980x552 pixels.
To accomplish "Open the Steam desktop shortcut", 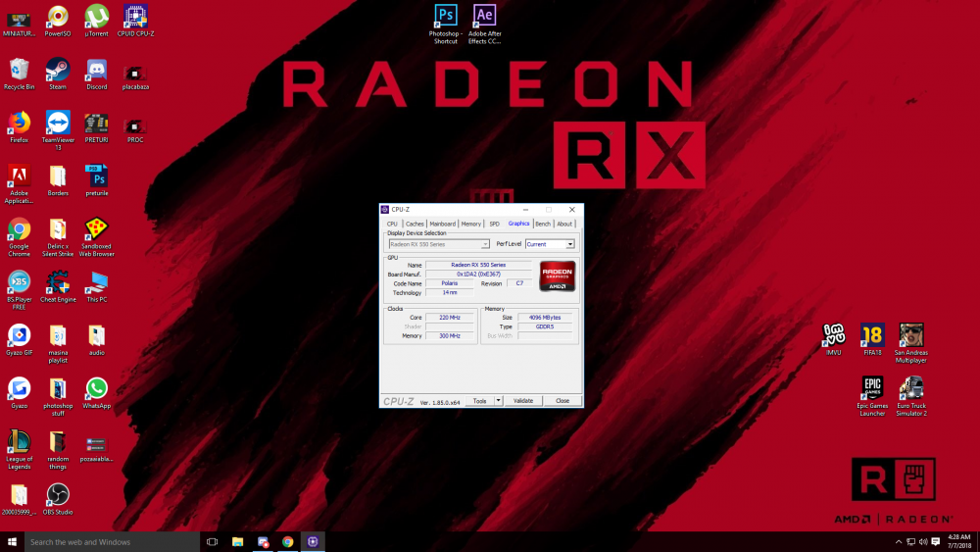I will click(x=58, y=70).
